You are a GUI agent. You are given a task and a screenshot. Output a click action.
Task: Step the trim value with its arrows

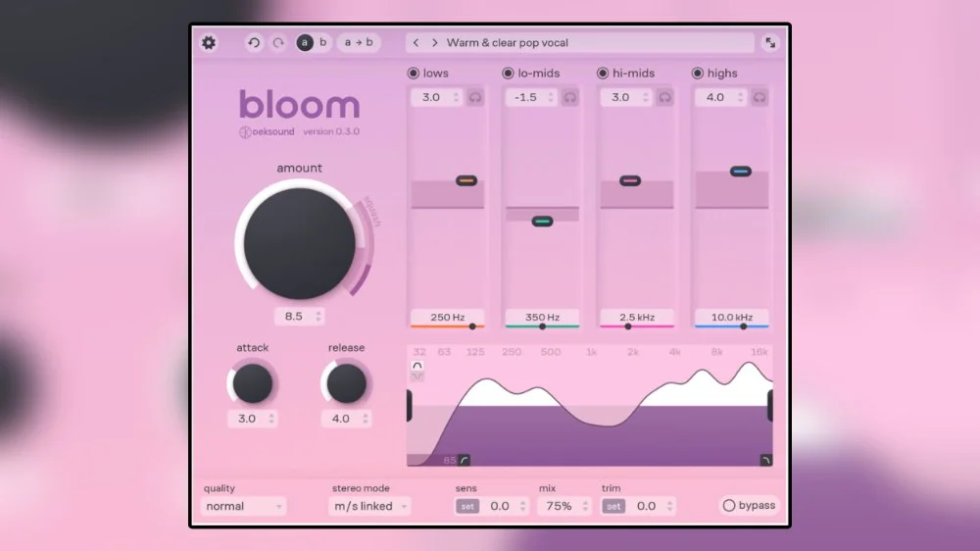[670, 506]
